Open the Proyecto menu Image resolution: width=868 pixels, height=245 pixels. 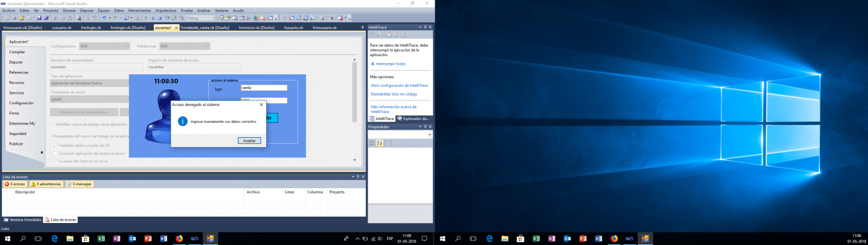51,10
